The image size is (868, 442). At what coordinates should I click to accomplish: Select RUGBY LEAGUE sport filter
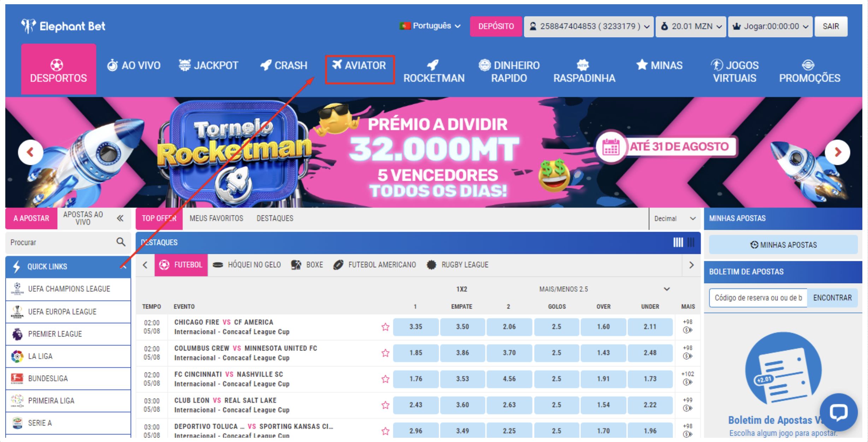(457, 265)
